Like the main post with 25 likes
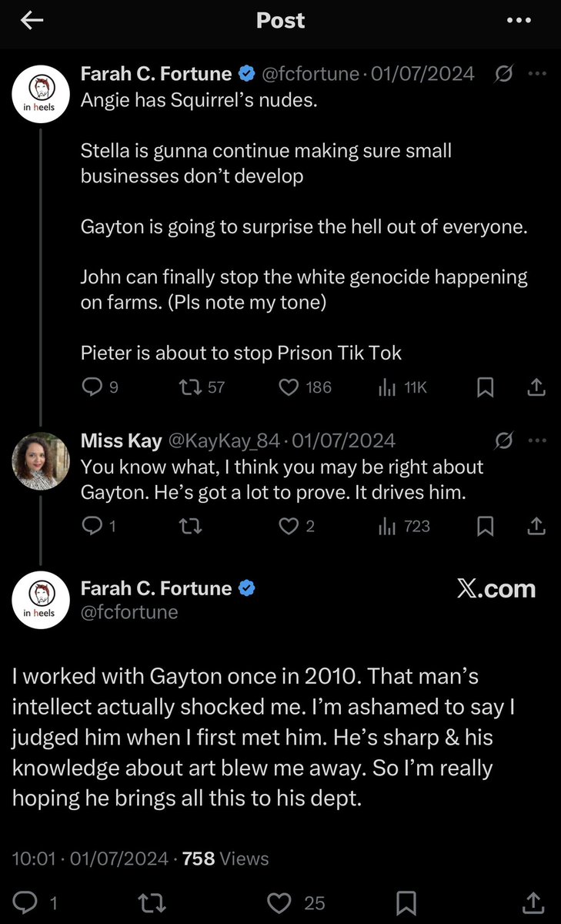The width and height of the screenshot is (561, 924). [x=280, y=902]
